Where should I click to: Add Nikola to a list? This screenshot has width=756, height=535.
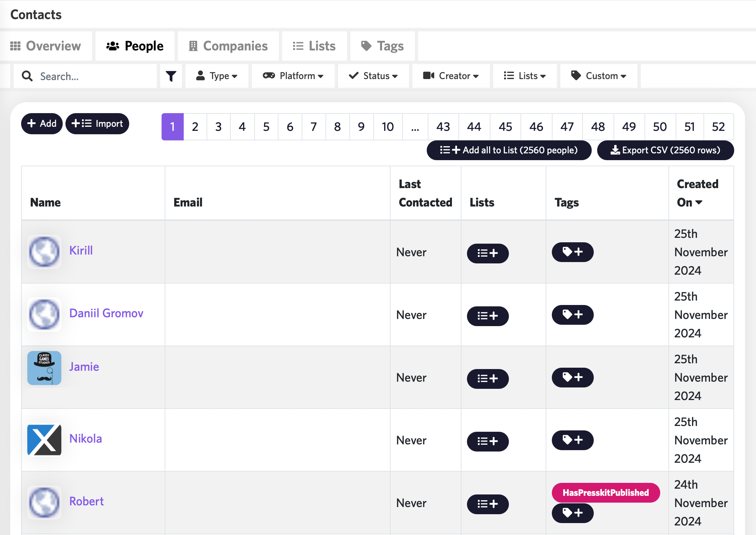point(487,441)
